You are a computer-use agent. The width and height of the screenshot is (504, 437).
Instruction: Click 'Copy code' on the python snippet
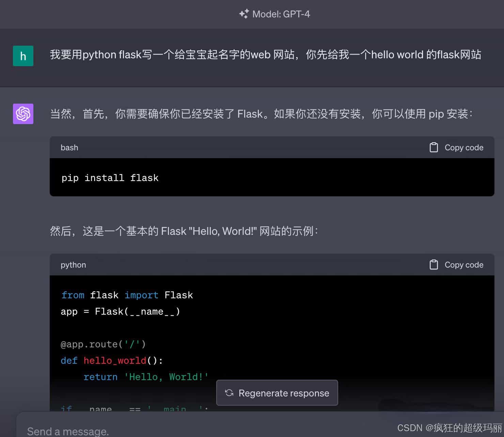(x=464, y=265)
